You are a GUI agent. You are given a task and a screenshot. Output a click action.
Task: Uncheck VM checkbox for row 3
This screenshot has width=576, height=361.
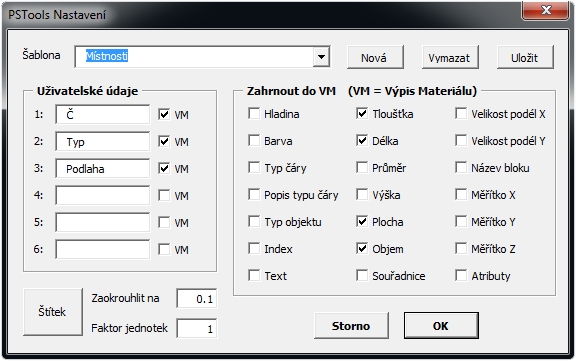pos(164,169)
